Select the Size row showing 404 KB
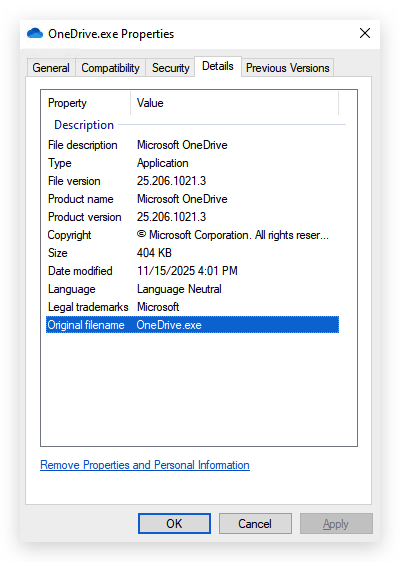The height and width of the screenshot is (562, 400). [192, 253]
